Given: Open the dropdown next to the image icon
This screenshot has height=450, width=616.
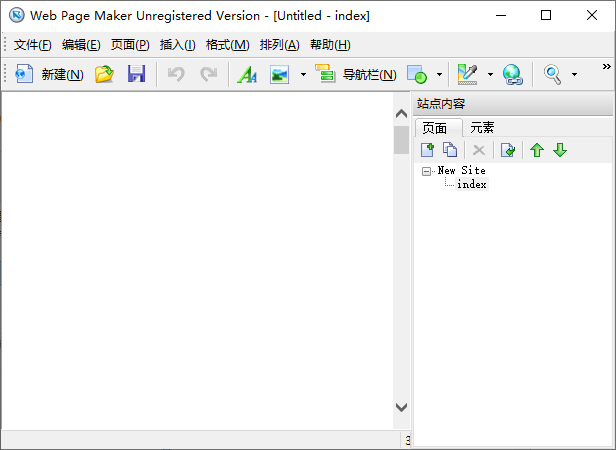Looking at the screenshot, I should (x=303, y=74).
